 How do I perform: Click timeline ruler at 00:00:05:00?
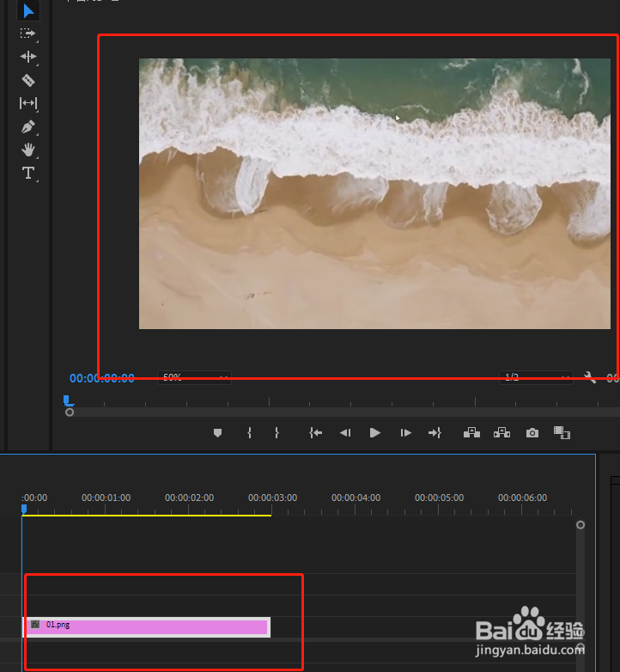(439, 498)
